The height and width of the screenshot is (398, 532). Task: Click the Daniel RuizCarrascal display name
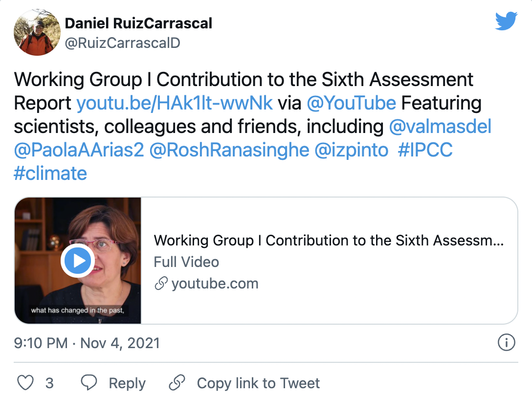pos(138,23)
